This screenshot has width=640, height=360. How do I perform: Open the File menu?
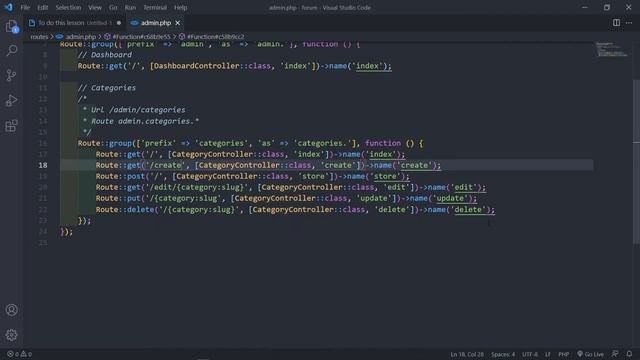[25, 7]
